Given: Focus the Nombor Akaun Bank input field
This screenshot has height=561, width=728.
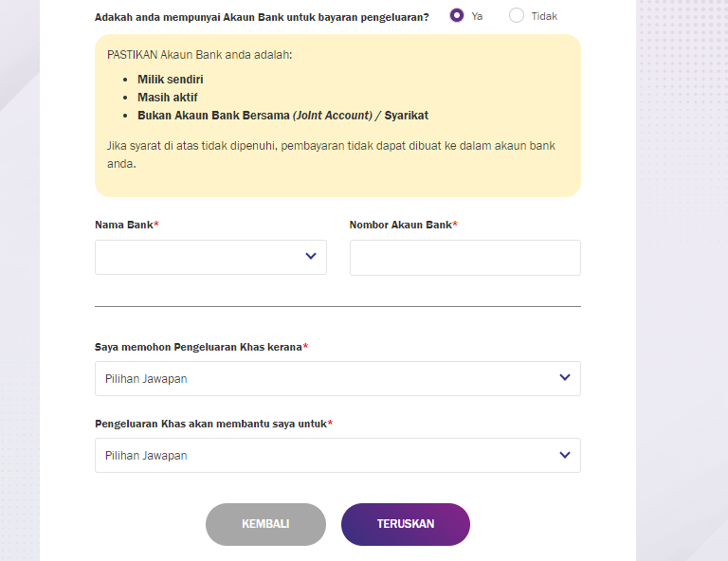Looking at the screenshot, I should click(x=464, y=258).
